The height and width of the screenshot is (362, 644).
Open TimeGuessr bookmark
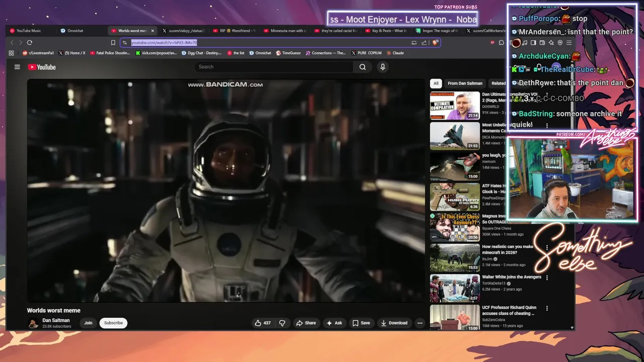tap(288, 53)
